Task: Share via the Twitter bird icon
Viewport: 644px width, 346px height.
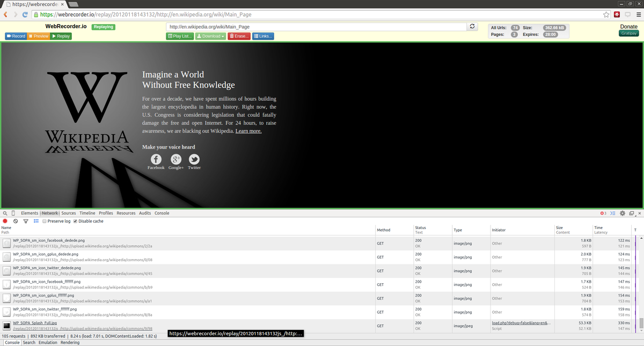Action: point(194,159)
